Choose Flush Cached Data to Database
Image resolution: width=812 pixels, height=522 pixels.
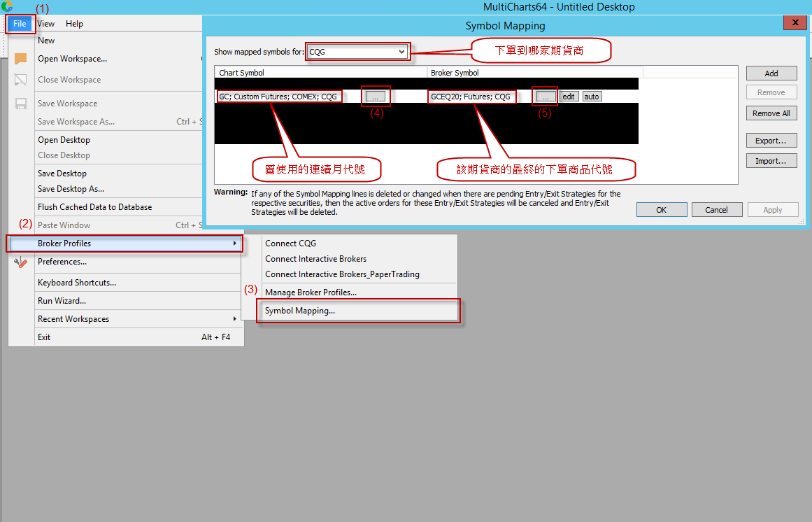(x=94, y=207)
